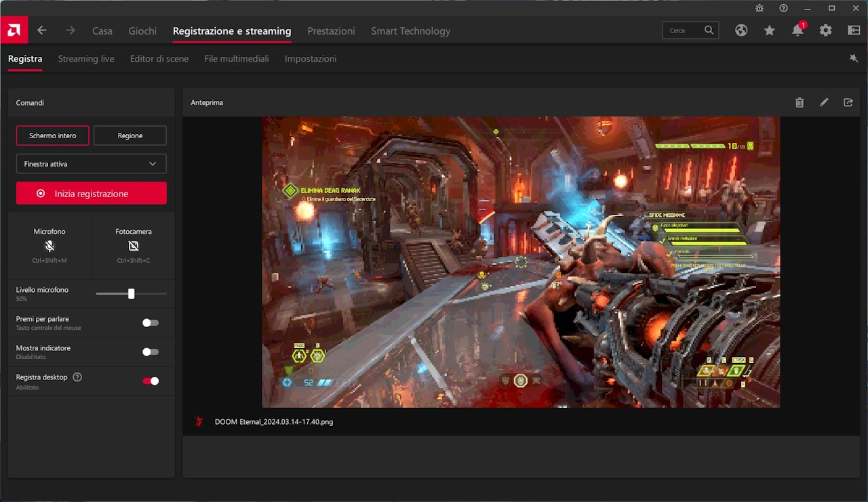
Task: Click the Registra desktop info icon
Action: (77, 377)
